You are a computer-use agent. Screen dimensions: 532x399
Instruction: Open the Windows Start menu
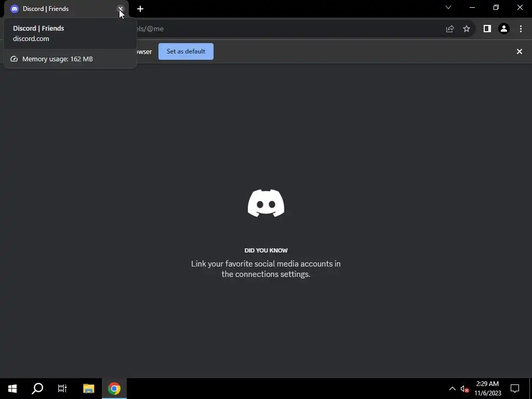click(12, 389)
